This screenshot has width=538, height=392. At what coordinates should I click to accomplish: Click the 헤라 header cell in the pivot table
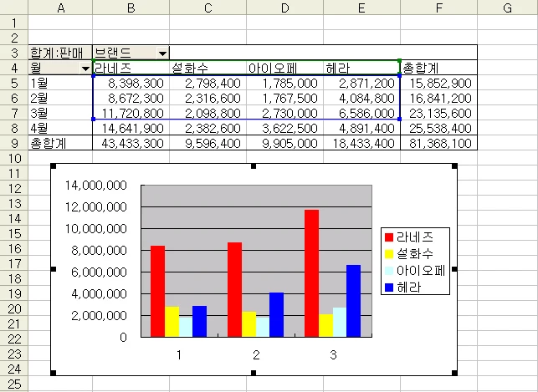pyautogui.click(x=361, y=68)
